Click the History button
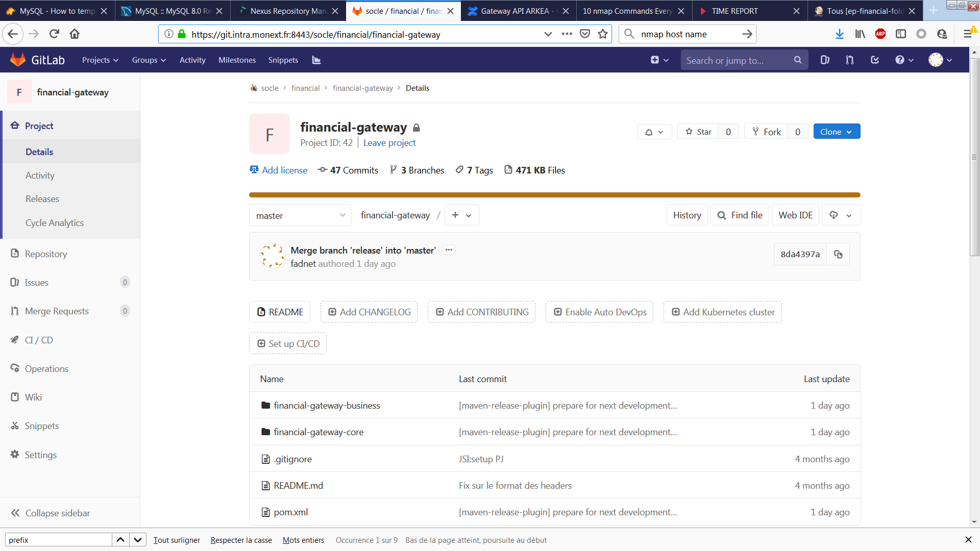Image resolution: width=980 pixels, height=551 pixels. tap(687, 215)
